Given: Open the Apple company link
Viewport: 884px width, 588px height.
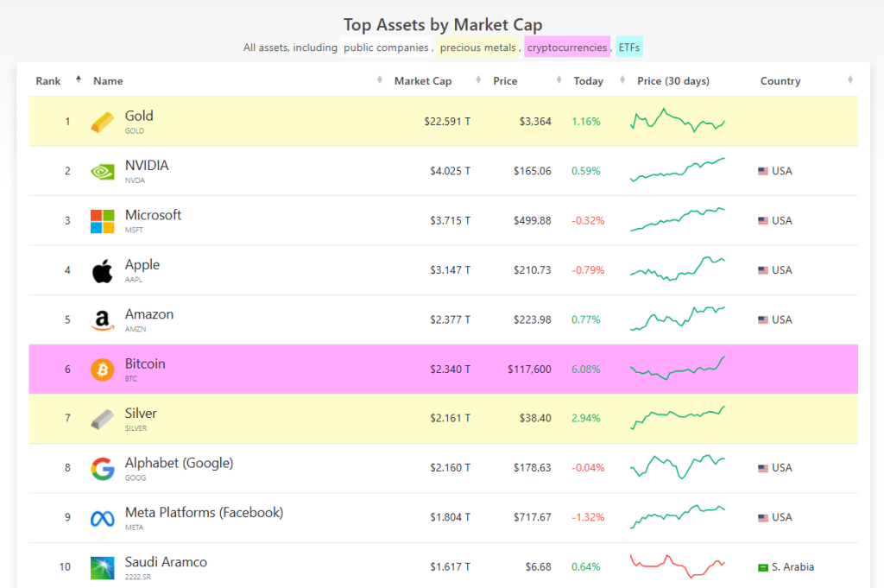Looking at the screenshot, I should tap(142, 264).
